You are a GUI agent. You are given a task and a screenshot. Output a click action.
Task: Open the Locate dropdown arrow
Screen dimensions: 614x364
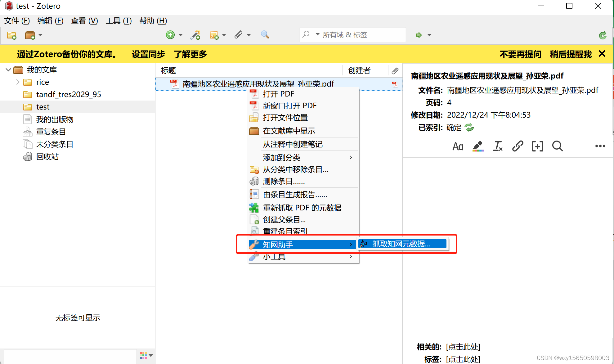click(x=429, y=35)
